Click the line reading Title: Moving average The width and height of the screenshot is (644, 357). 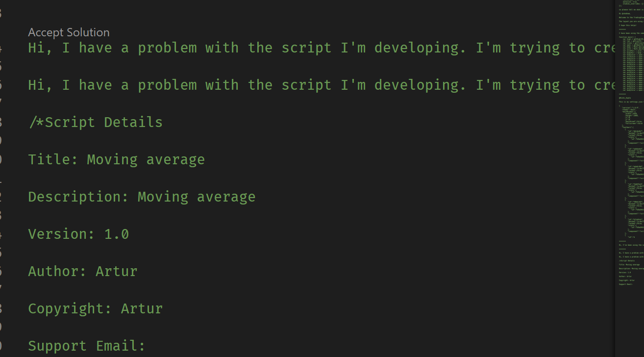tap(116, 159)
